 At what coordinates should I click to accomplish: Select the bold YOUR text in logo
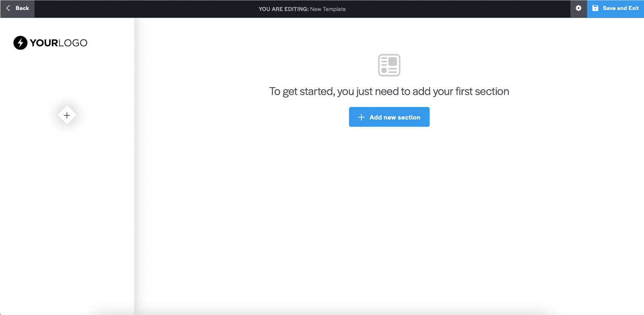[44, 43]
